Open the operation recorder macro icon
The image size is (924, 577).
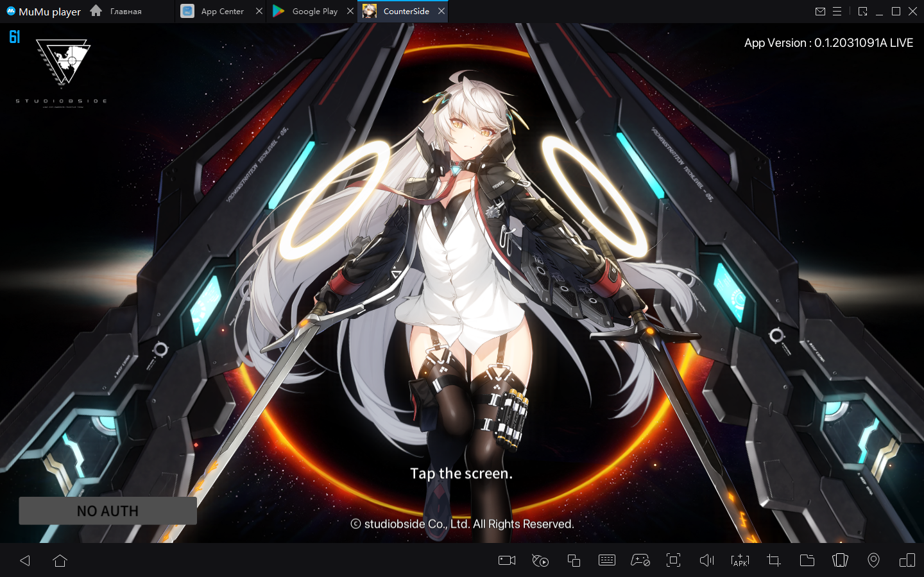pyautogui.click(x=540, y=560)
